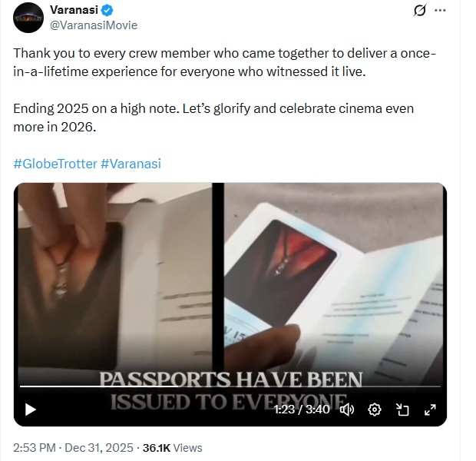Viewport: 476px width, 461px height.
Task: Toggle picture-in-picture mode for the video
Action: pyautogui.click(x=402, y=410)
